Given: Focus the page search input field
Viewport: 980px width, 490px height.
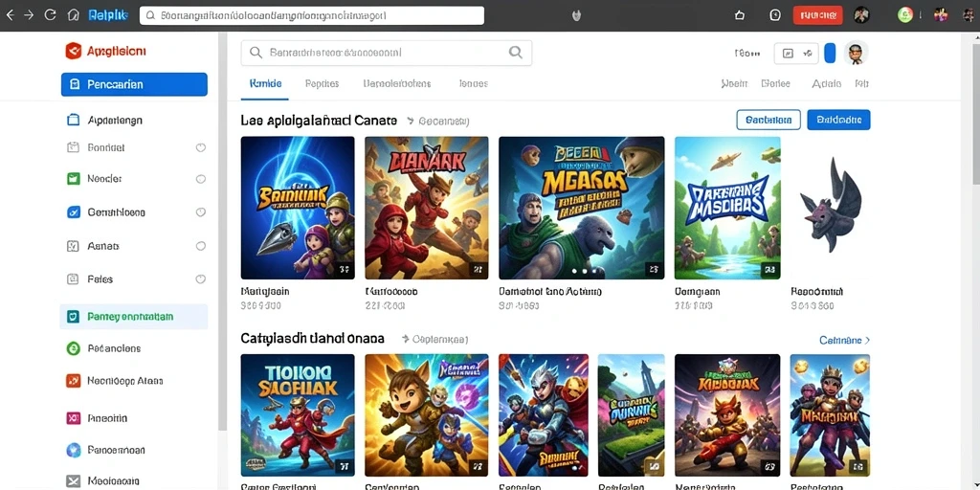Looking at the screenshot, I should pos(387,53).
